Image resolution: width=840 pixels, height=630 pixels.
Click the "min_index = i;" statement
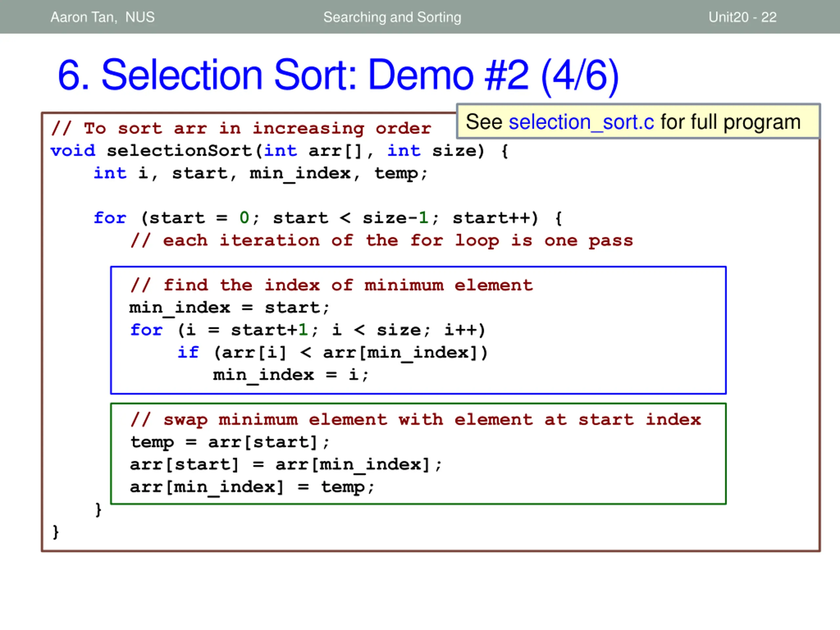(290, 375)
